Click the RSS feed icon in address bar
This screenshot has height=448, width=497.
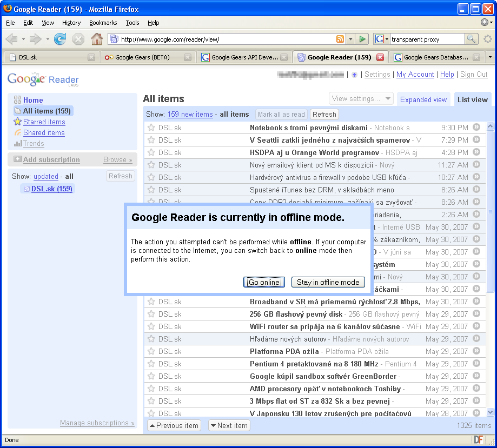340,39
